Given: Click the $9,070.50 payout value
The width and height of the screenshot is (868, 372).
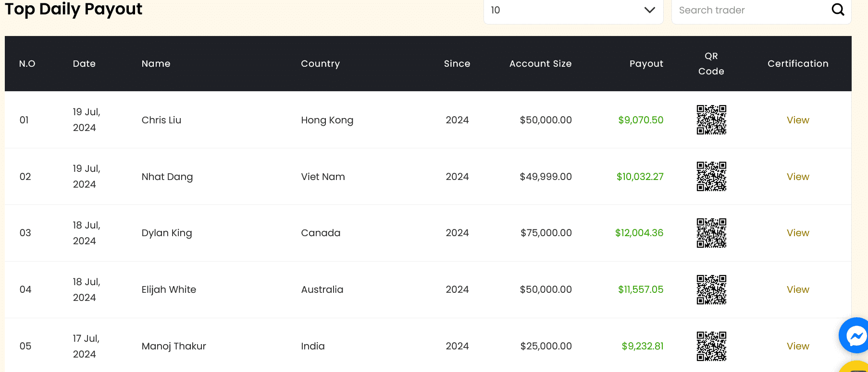Looking at the screenshot, I should [641, 120].
